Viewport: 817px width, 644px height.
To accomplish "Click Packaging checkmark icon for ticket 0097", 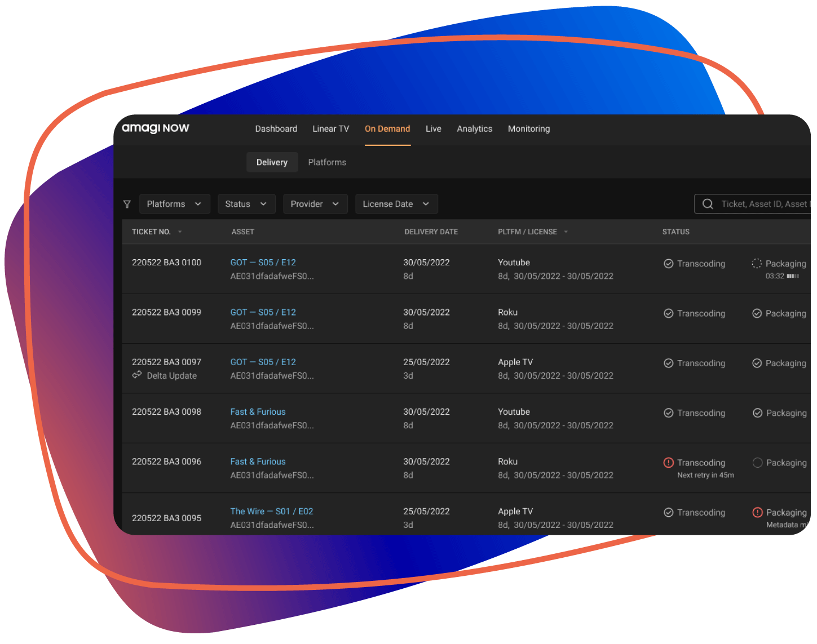I will click(757, 363).
